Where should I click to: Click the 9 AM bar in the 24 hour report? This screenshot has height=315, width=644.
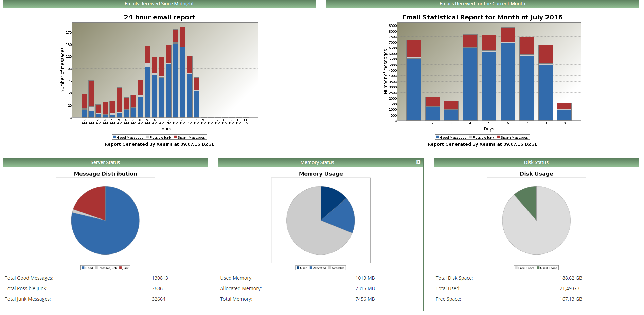pyautogui.click(x=147, y=82)
